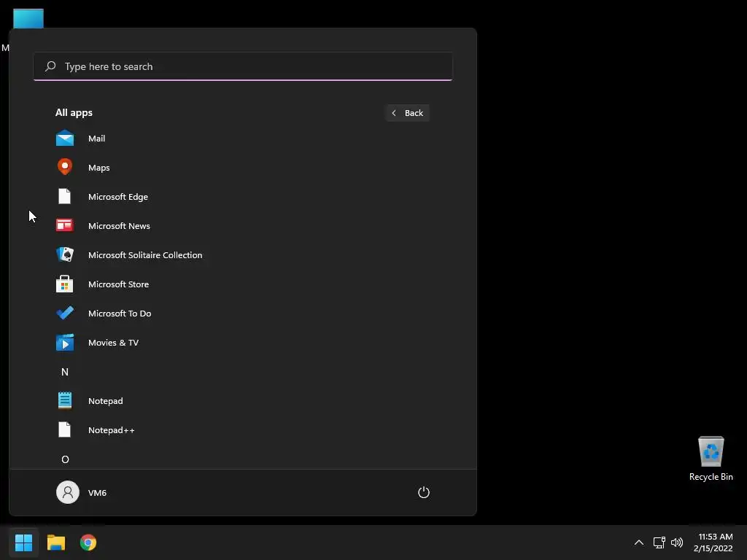Show hidden system tray icons chevron
The image size is (747, 560).
(639, 542)
